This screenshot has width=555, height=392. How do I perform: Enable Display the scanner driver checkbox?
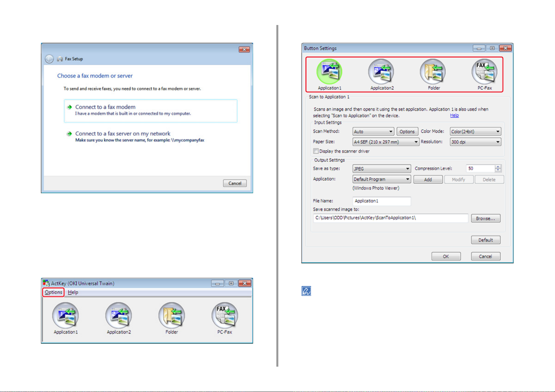coord(316,151)
